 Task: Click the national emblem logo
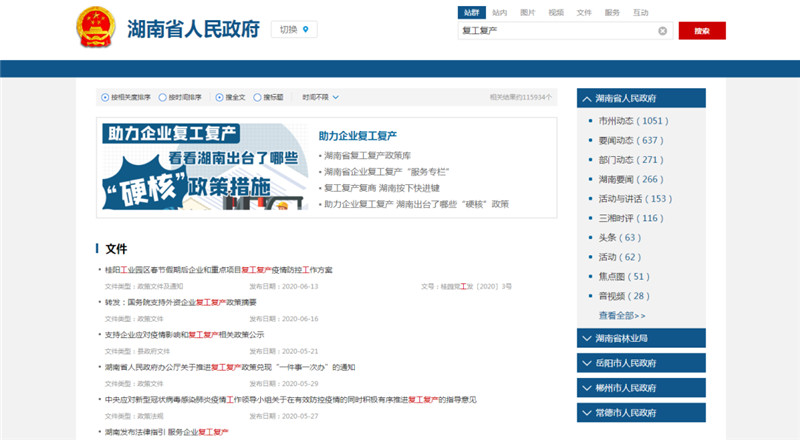(95, 28)
